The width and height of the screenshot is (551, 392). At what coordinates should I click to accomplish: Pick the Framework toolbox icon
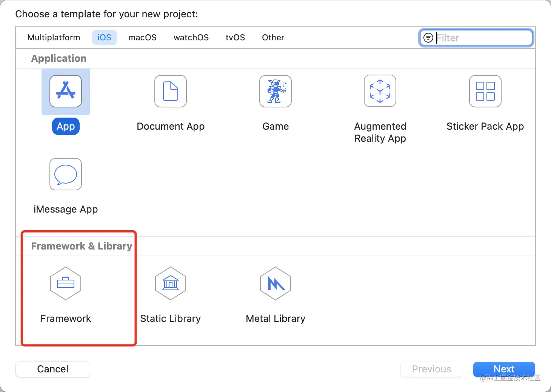point(66,283)
